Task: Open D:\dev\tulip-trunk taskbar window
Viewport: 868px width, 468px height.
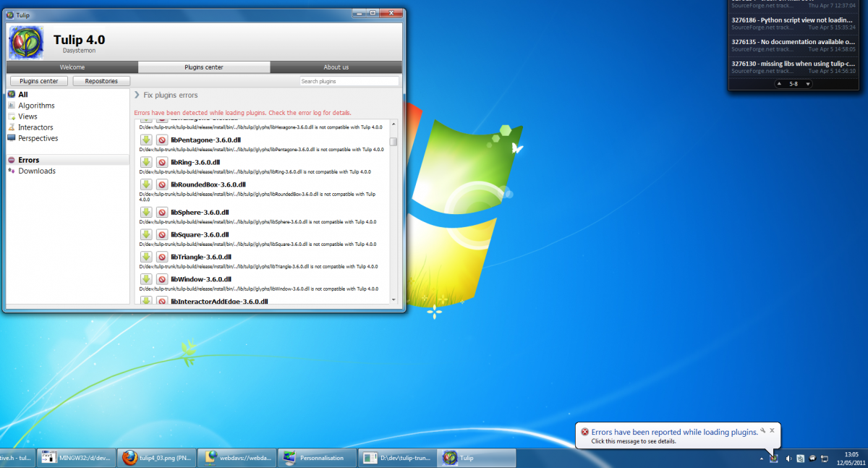Action: tap(397, 458)
